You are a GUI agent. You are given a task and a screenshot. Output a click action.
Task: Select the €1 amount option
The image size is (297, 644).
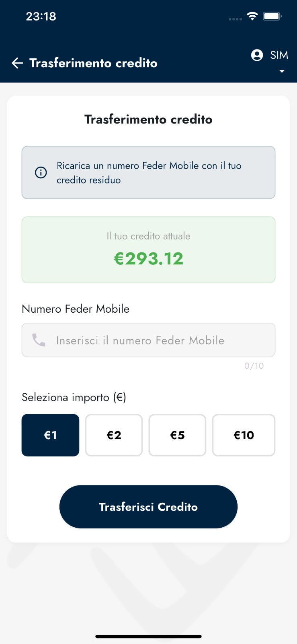click(x=50, y=435)
